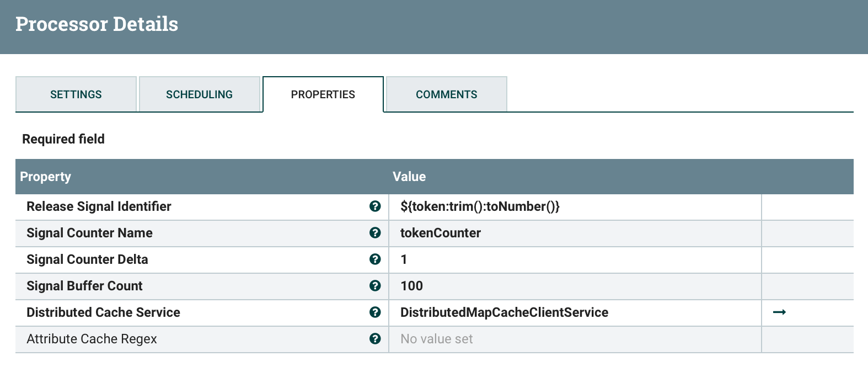Select the Properties tab

point(323,94)
